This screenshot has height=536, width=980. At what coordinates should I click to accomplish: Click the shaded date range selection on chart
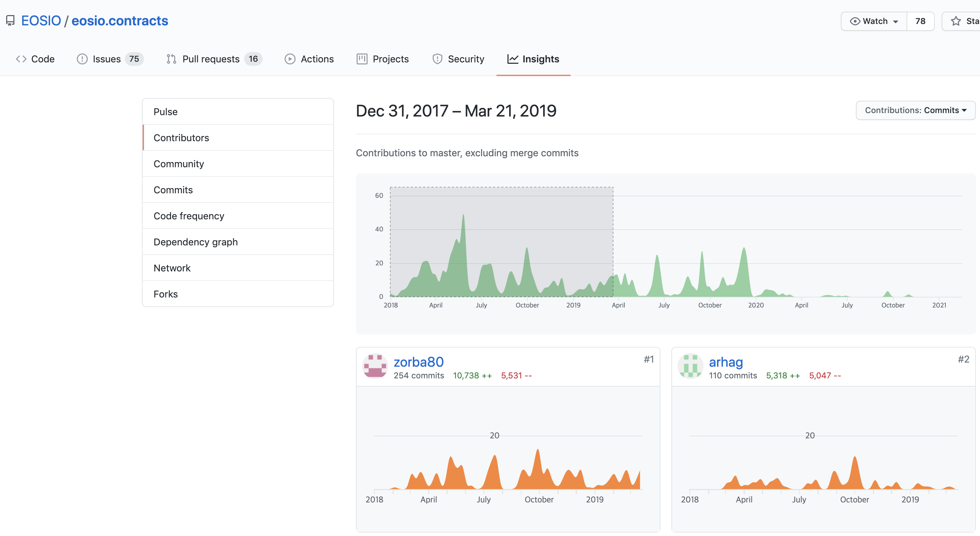[501, 241]
